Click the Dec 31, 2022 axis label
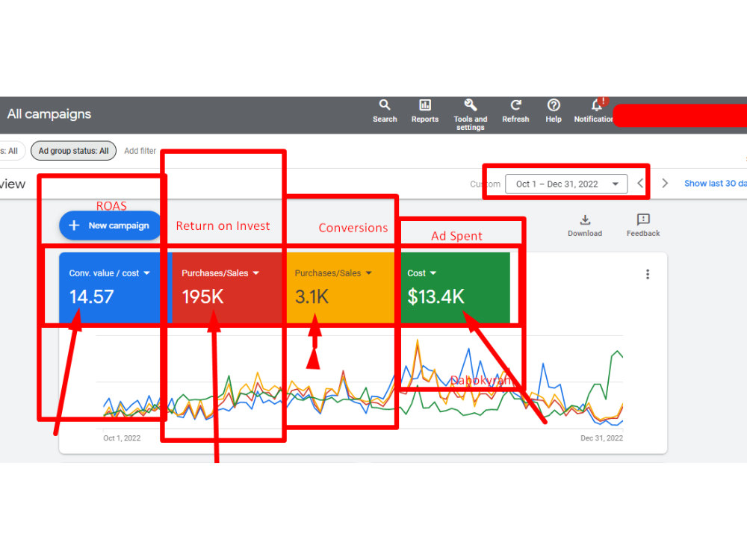Image resolution: width=747 pixels, height=560 pixels. click(x=601, y=438)
